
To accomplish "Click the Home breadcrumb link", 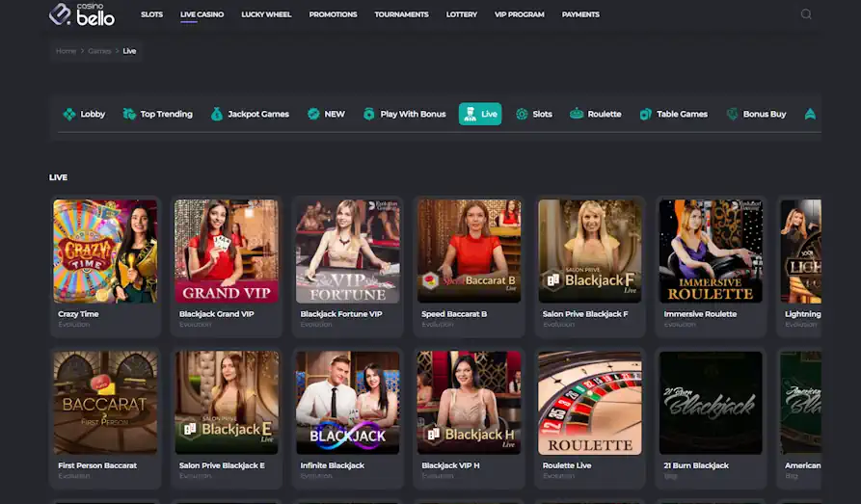I will point(66,51).
